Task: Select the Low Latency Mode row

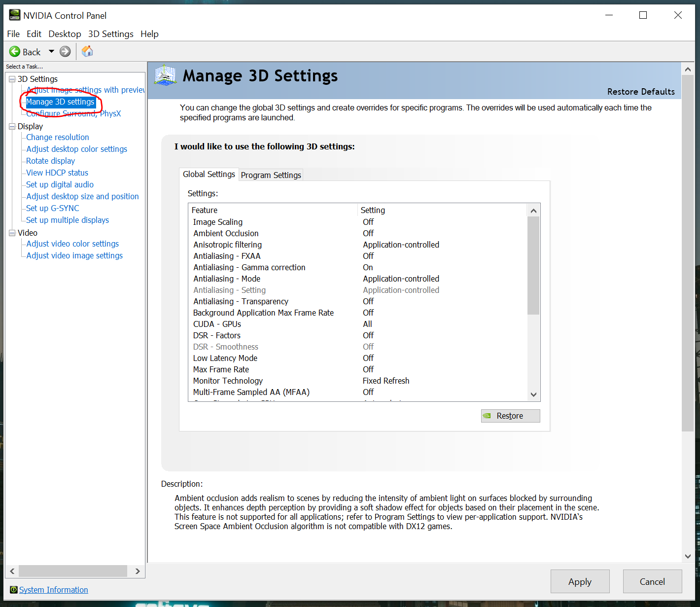Action: [358, 358]
